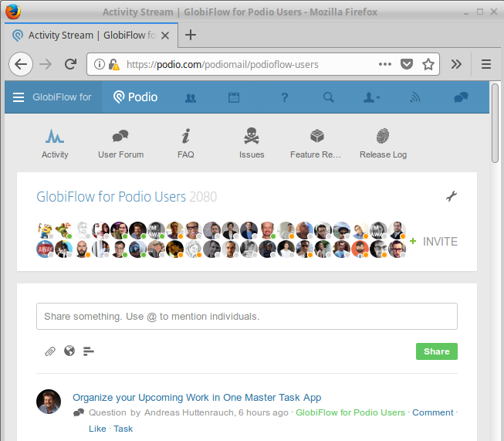
Task: Click the insecure lock warning icon
Action: coord(113,64)
